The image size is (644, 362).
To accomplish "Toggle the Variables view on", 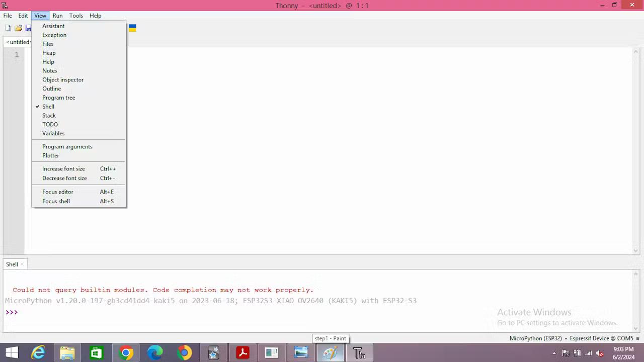I will (79, 133).
